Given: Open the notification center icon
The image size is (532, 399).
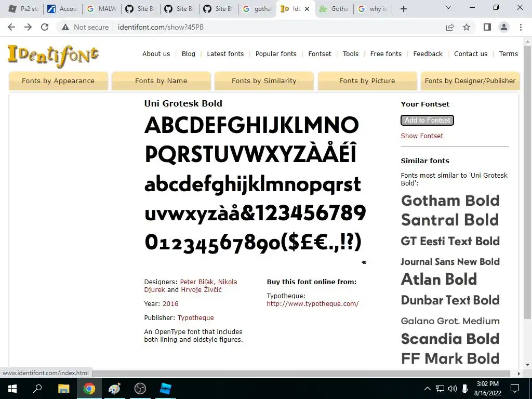Looking at the screenshot, I should click(x=515, y=389).
